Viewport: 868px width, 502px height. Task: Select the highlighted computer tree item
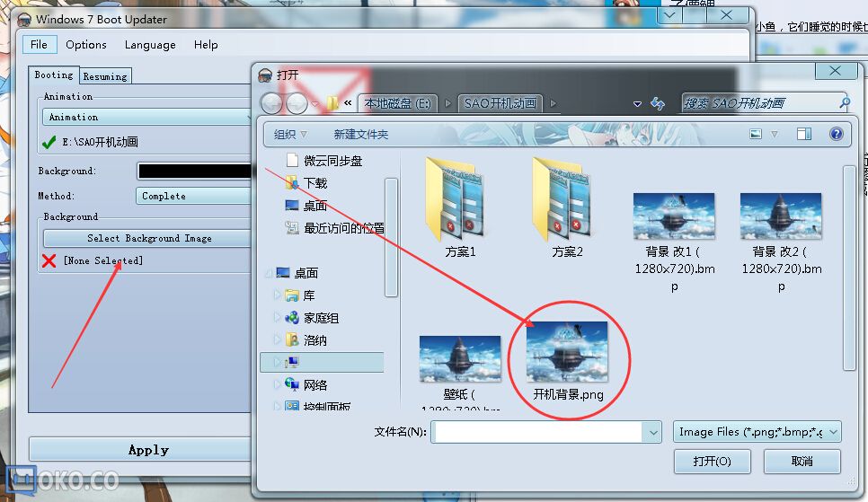(322, 362)
